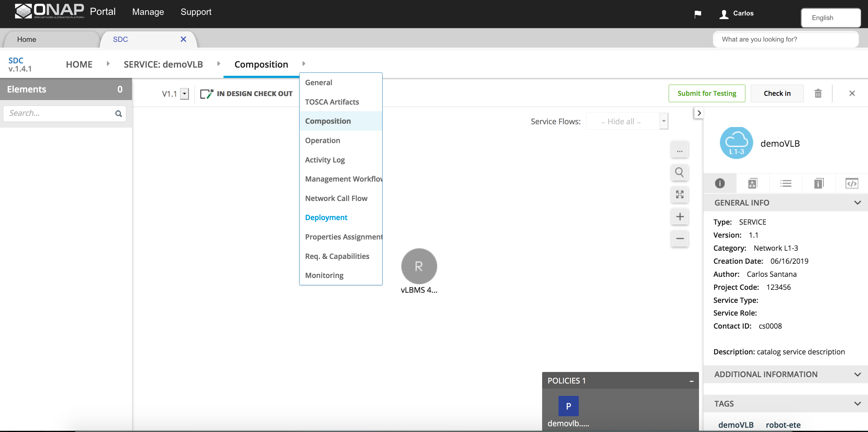Open the canvas more options button
This screenshot has height=432, width=868.
[x=680, y=150]
